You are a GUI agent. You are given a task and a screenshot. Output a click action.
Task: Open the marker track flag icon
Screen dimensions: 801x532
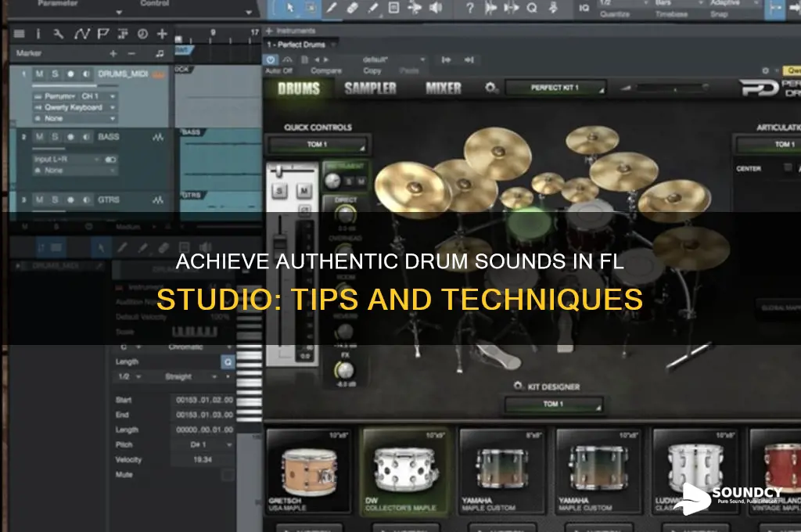point(103,34)
